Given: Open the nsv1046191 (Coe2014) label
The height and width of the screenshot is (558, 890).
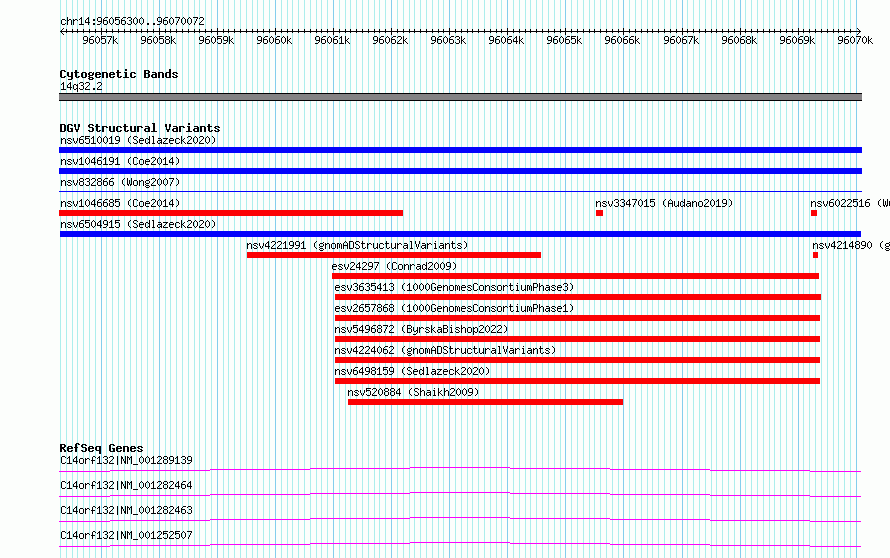Looking at the screenshot, I should (120, 161).
